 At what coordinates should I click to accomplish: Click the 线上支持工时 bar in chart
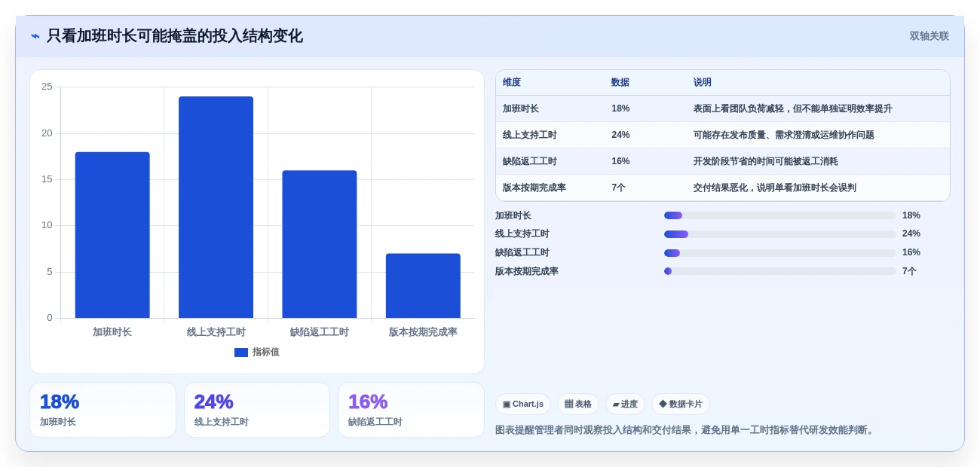[x=216, y=207]
